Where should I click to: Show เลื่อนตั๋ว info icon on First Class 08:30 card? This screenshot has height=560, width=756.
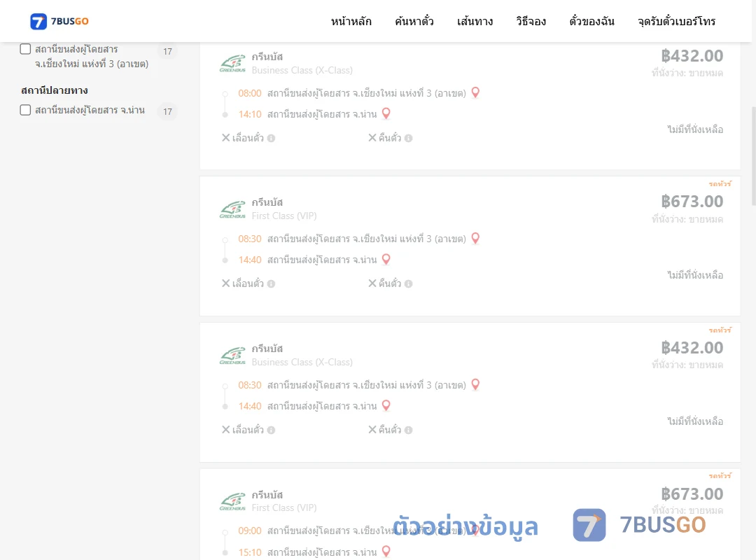(x=272, y=284)
